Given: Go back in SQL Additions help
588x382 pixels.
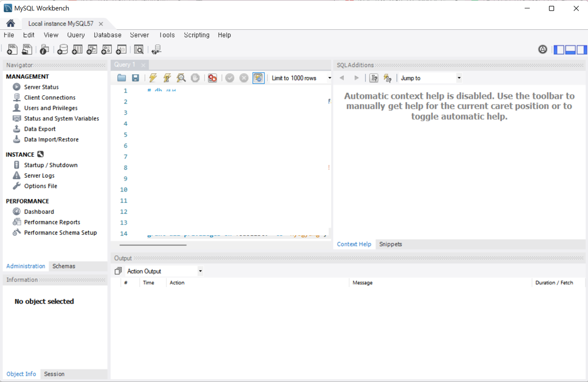Looking at the screenshot, I should 342,78.
